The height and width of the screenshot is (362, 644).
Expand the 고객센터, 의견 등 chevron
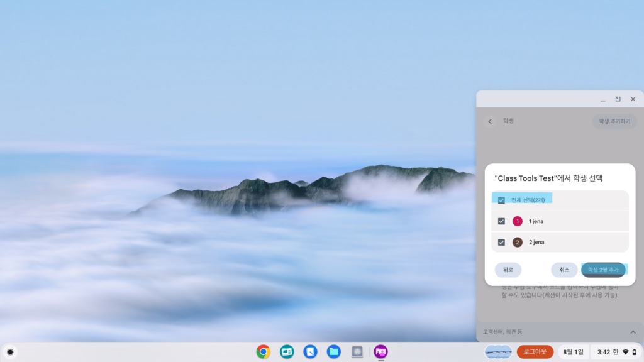point(633,332)
